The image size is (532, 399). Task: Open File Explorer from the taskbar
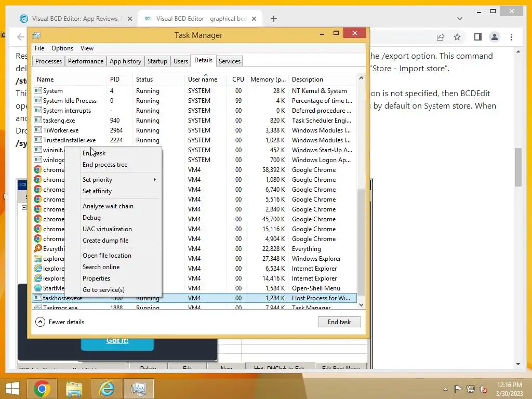tap(74, 389)
